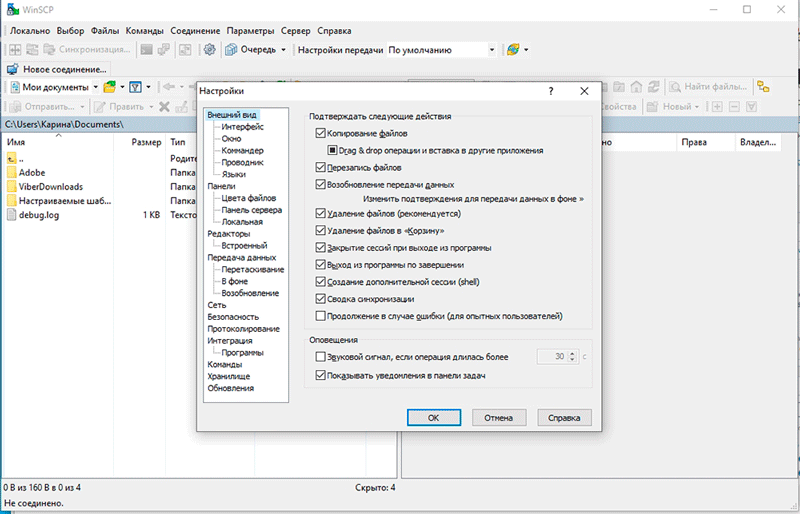
Task: Click the New connection (Новое соединение) tab icon
Action: click(x=13, y=70)
